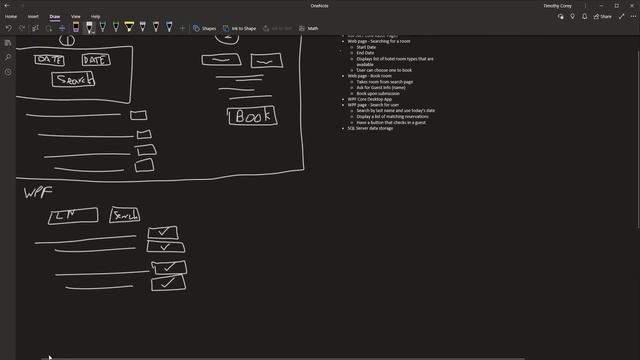
Task: Click 'Search by last name and use today's date'
Action: coord(396,111)
